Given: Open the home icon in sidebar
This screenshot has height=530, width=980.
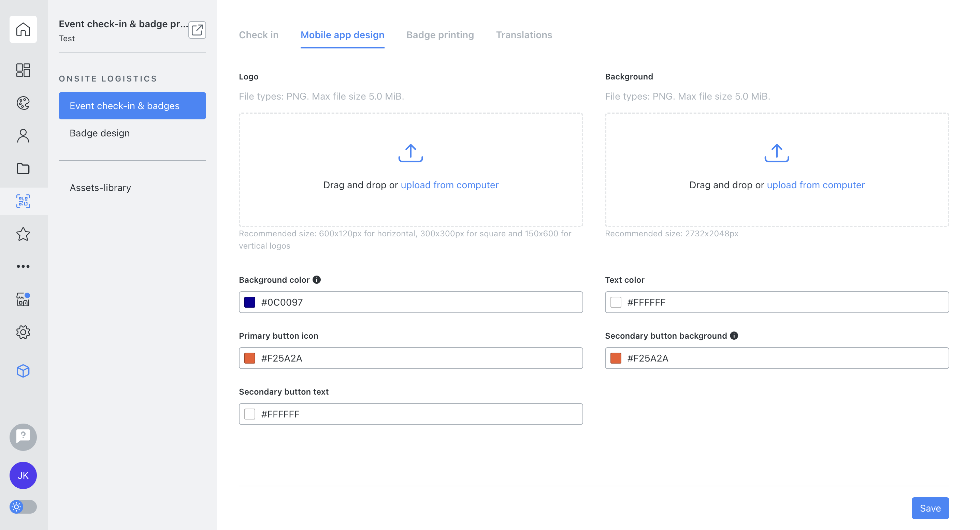Looking at the screenshot, I should [23, 29].
